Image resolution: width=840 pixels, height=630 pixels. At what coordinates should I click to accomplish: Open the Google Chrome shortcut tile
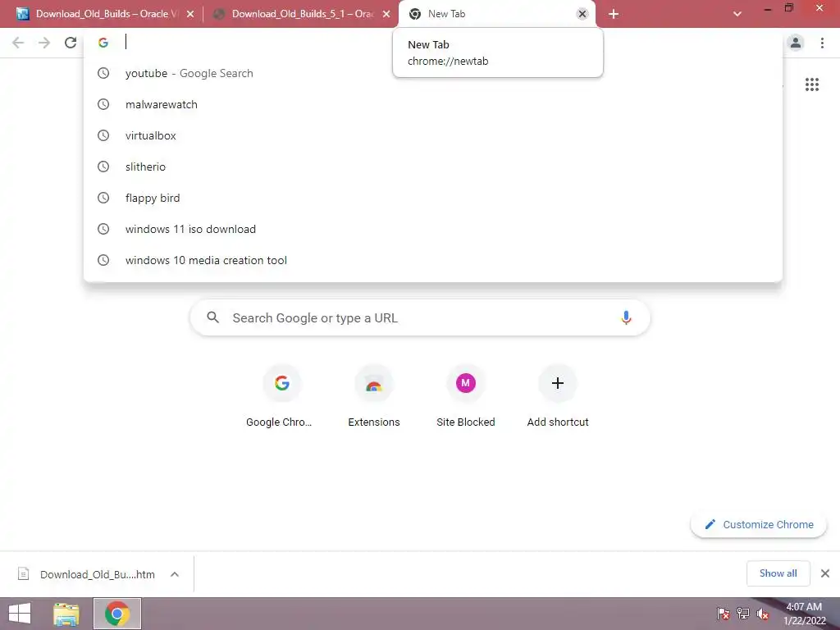(x=282, y=396)
